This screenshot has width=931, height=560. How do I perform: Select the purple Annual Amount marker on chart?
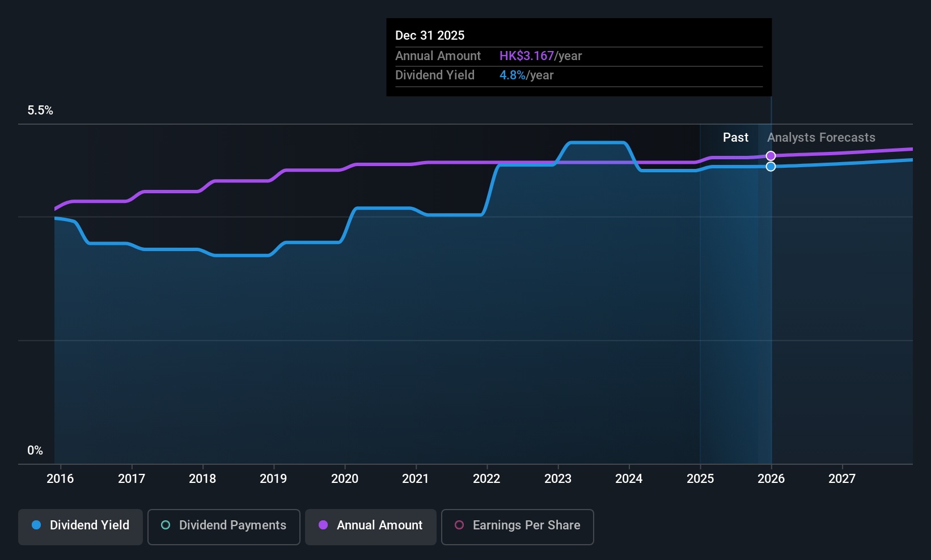tap(771, 155)
